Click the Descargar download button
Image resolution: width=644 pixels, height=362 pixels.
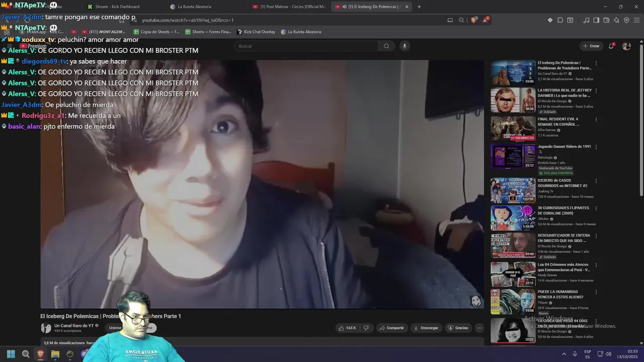pyautogui.click(x=426, y=328)
